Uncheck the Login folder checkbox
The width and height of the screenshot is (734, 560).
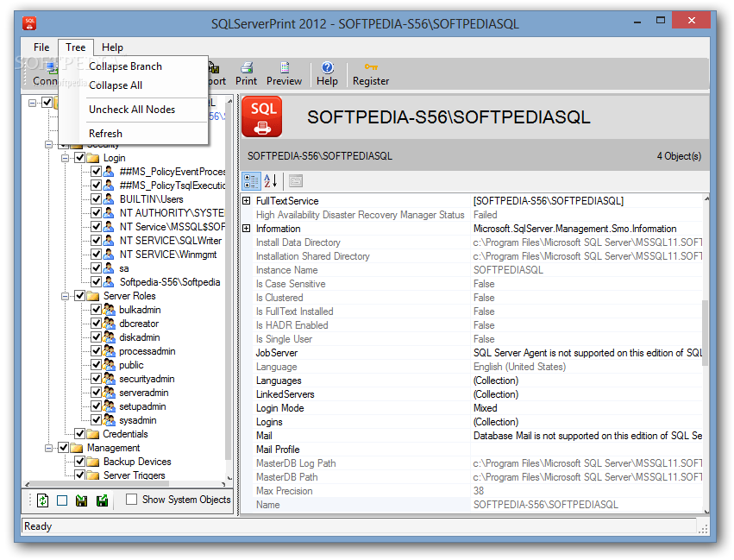tap(80, 158)
